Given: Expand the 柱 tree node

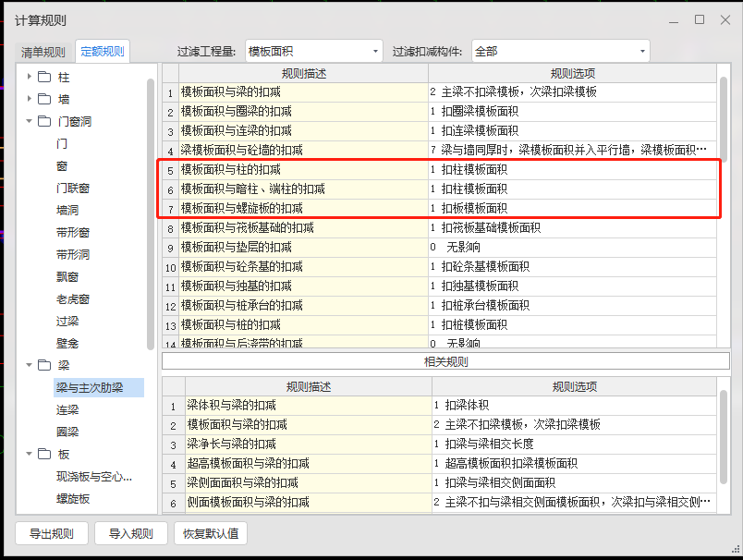Looking at the screenshot, I should [x=30, y=77].
